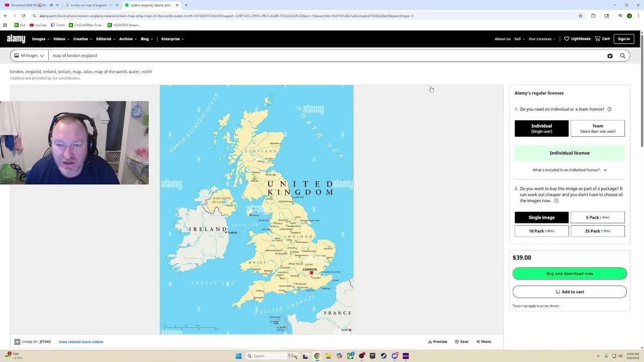Screen dimensions: 644x362
Task: Open File Explorer from the taskbar
Action: point(328,356)
